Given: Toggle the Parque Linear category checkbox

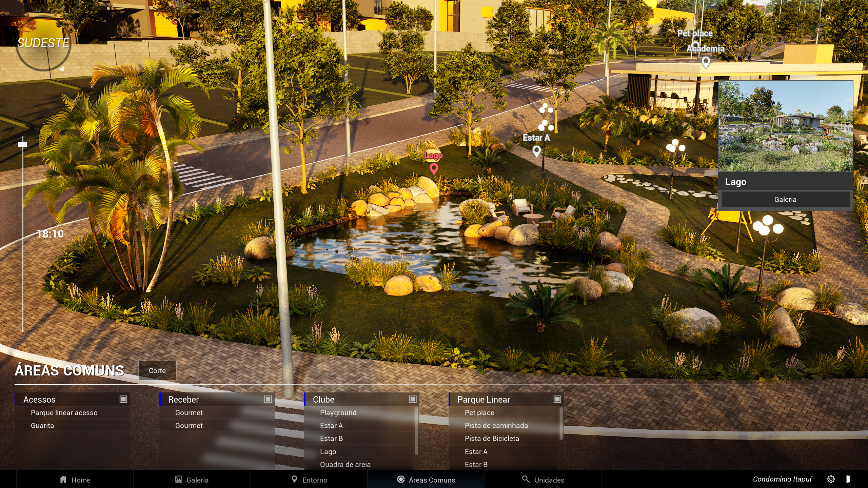Looking at the screenshot, I should (x=557, y=399).
